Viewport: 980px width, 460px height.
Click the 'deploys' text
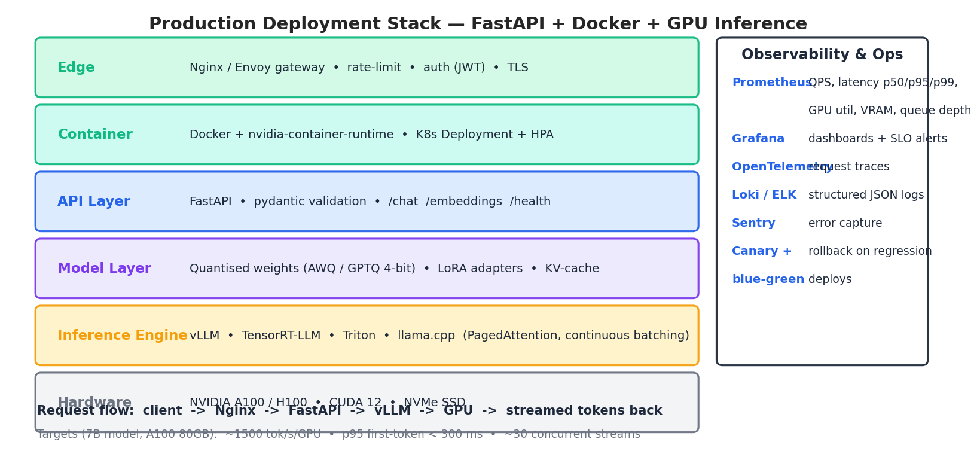pyautogui.click(x=830, y=279)
